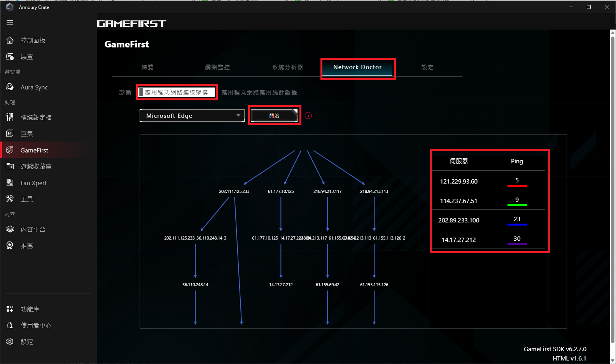Click the 巨集 macro icon
616x364 pixels.
click(10, 133)
